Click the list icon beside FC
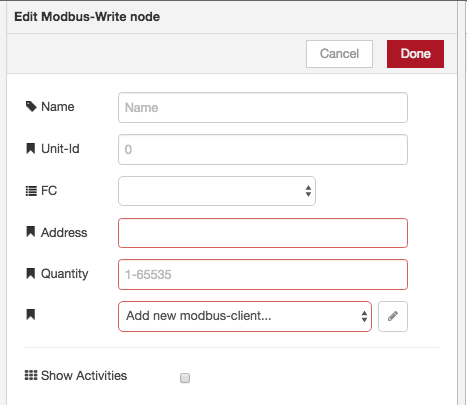The image size is (467, 405). (31, 191)
